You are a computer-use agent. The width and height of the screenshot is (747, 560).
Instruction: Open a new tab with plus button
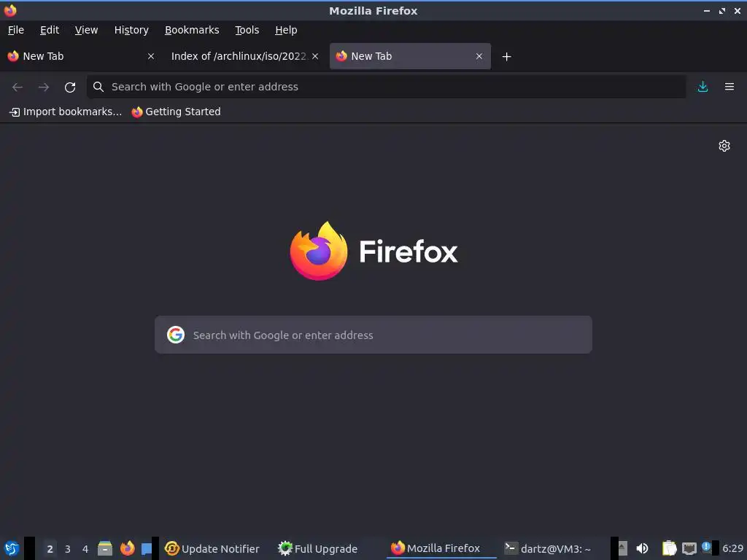506,57
